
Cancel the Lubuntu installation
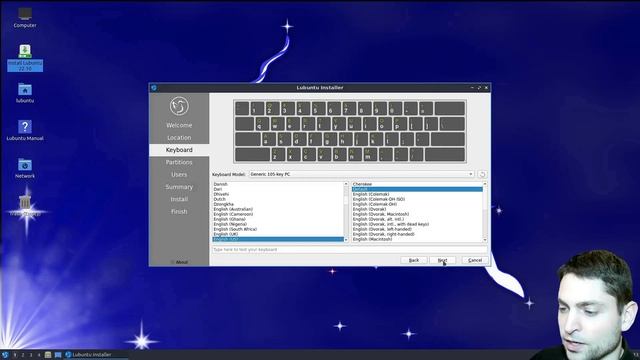(x=475, y=260)
